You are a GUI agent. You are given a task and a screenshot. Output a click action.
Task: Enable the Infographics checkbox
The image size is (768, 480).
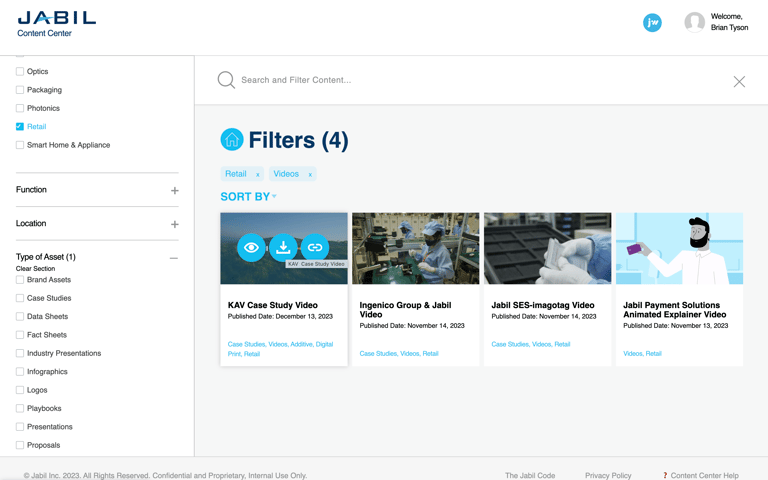tap(20, 371)
